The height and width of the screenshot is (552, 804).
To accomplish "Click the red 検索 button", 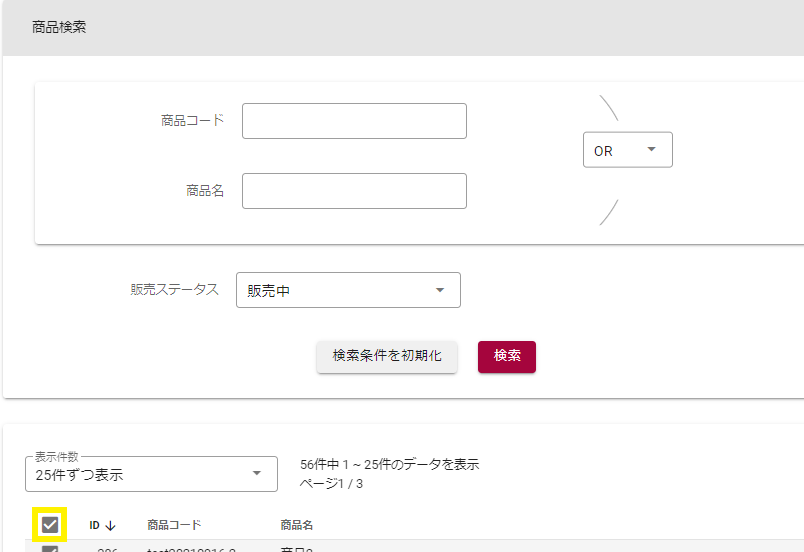I will 507,357.
